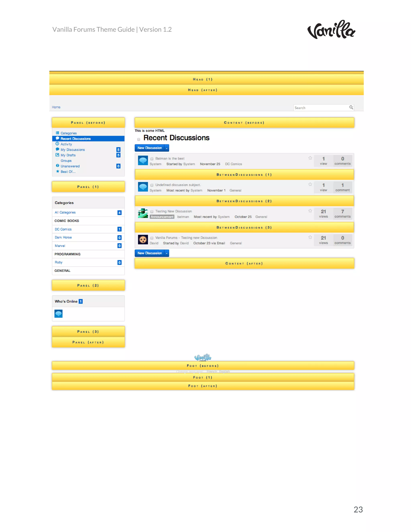Screen dimensions: 411x532
Task: Tick checkbox for Testing New Discussion
Action: pyautogui.click(x=152, y=212)
